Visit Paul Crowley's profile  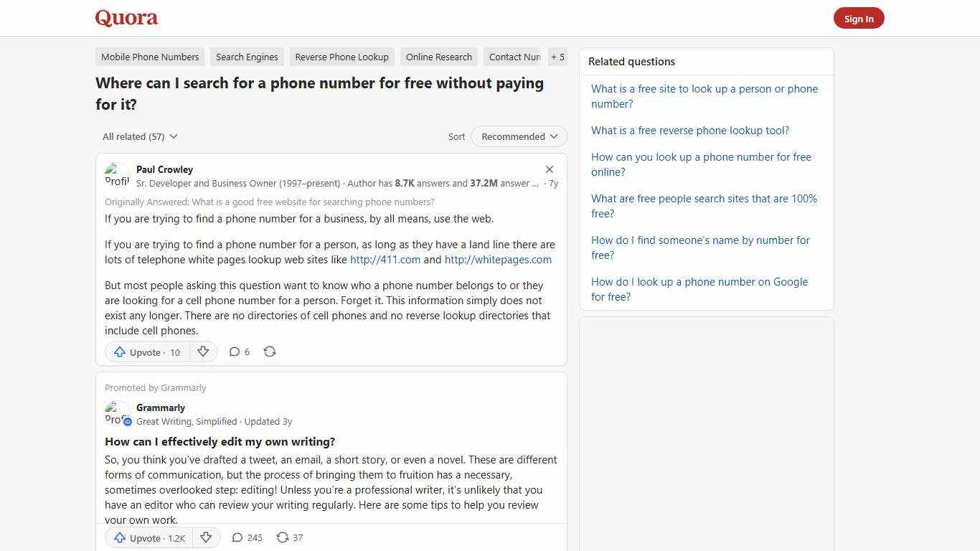tap(164, 169)
